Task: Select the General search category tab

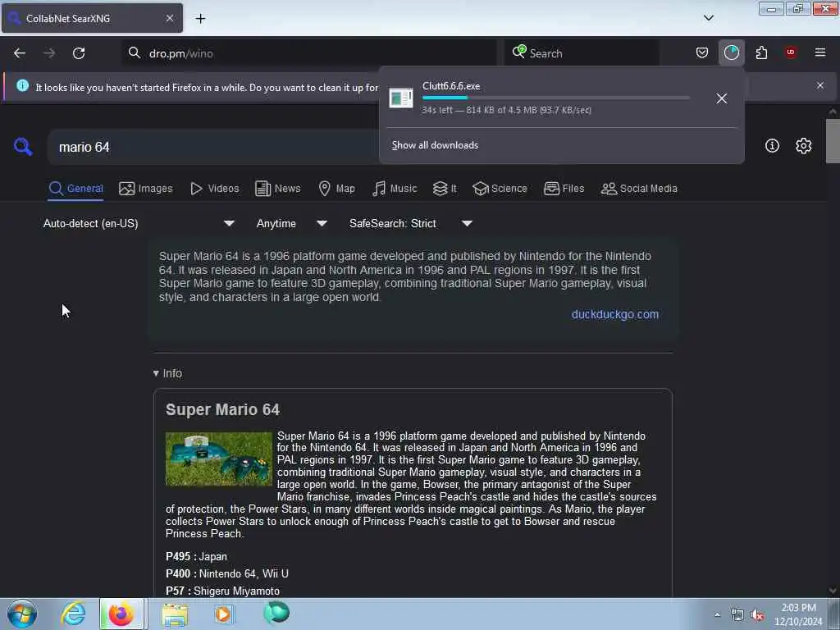Action: pyautogui.click(x=75, y=189)
